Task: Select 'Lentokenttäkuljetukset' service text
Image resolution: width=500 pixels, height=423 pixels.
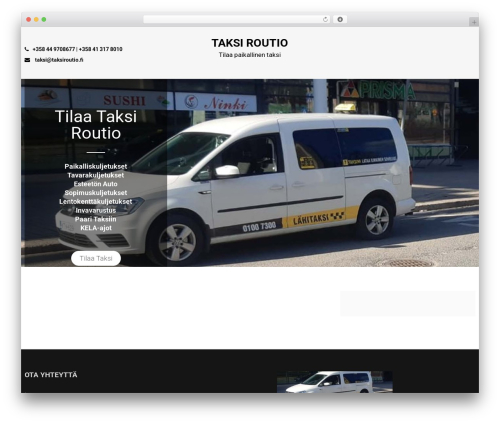Action: coord(96,201)
